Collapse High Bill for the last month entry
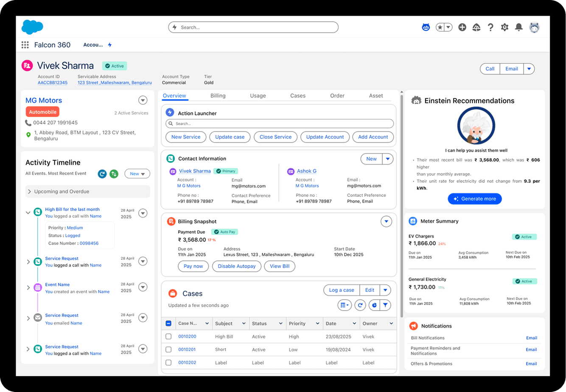566x392 pixels. [x=28, y=213]
